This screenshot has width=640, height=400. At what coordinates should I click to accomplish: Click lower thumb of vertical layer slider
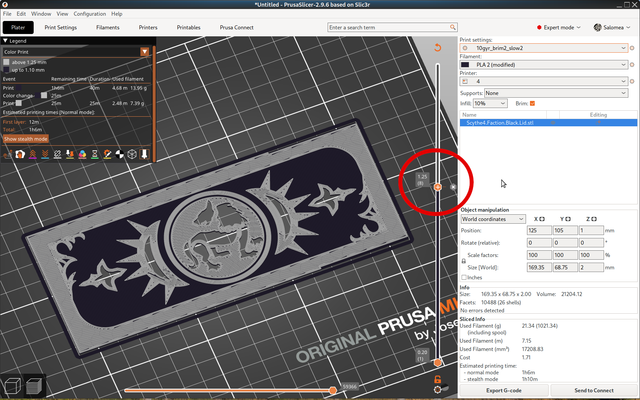[438, 362]
